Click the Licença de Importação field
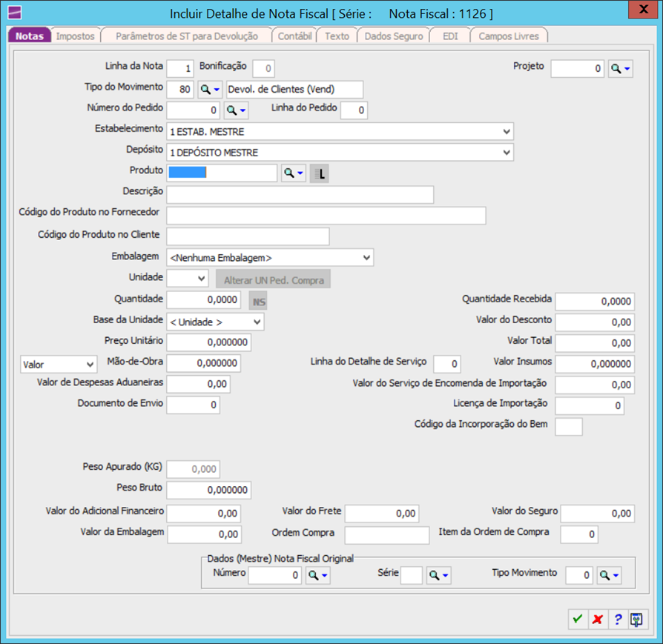Viewport: 663px width, 644px height. [x=590, y=405]
